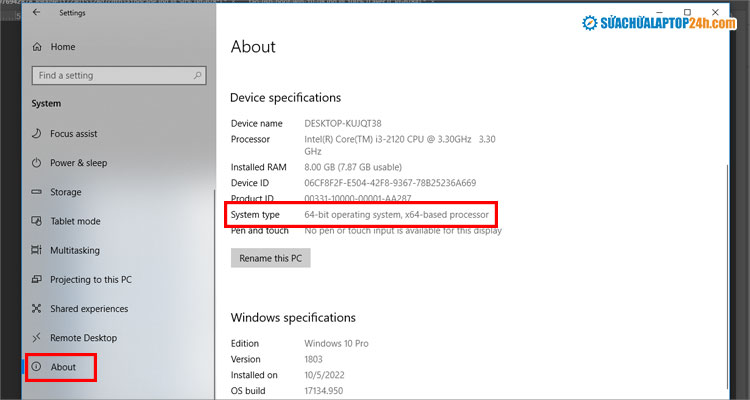Click the Storage drive icon
Screen dimensions: 750x400
click(x=36, y=192)
